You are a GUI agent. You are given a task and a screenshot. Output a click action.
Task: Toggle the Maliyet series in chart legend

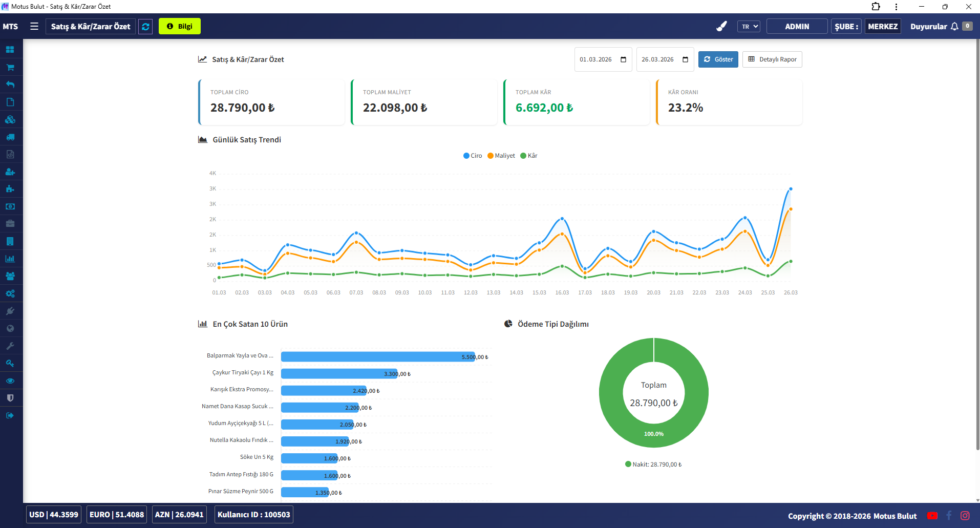tap(501, 156)
